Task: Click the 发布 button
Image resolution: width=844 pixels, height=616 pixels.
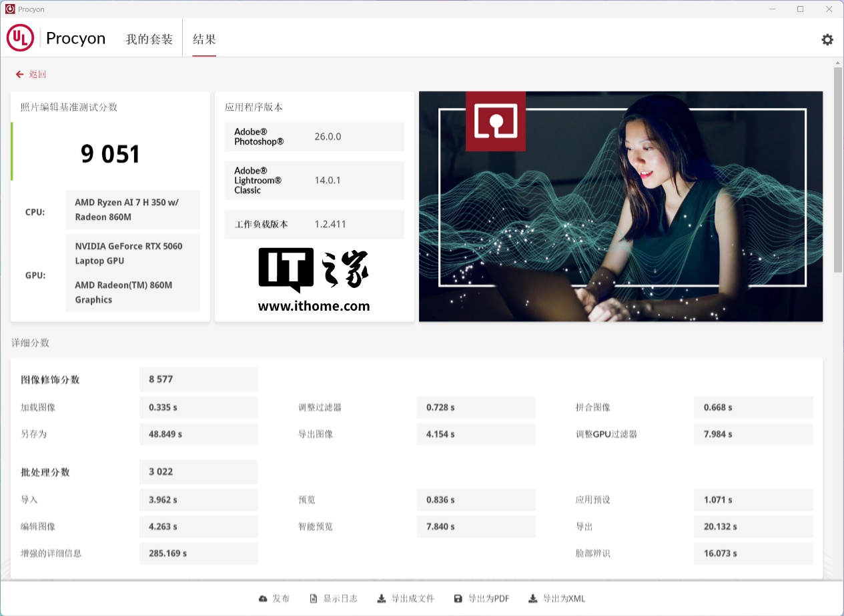Action: 274,598
